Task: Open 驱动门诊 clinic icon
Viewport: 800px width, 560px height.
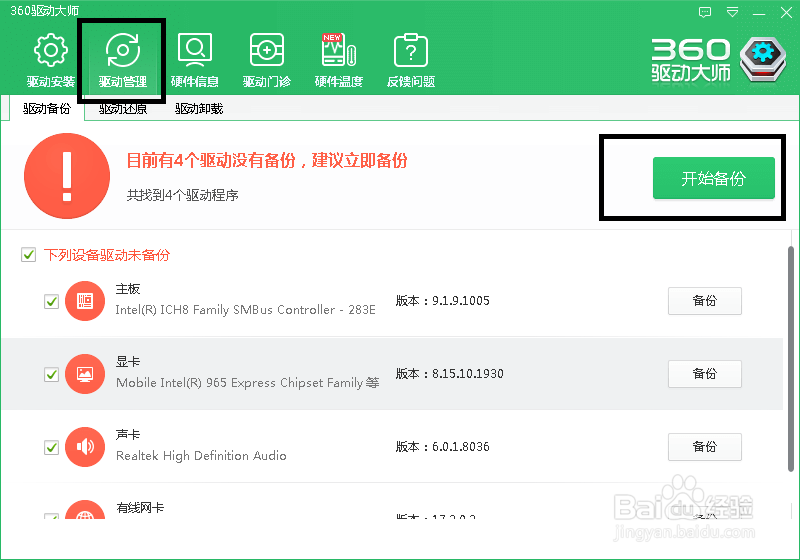Action: pos(267,50)
